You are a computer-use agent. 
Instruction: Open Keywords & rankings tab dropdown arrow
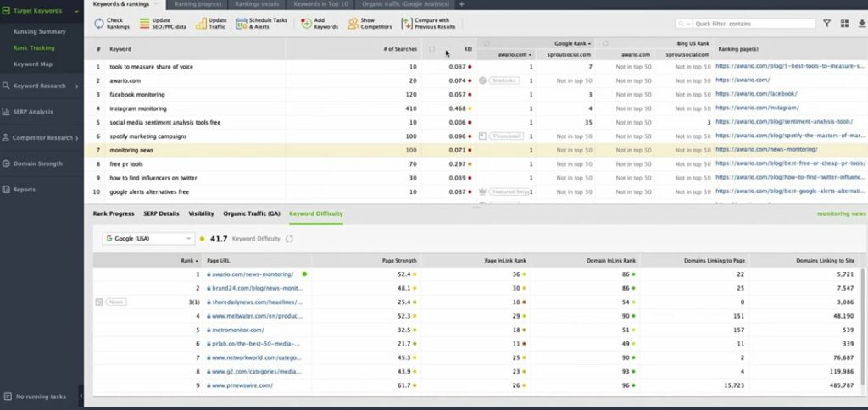coord(156,4)
